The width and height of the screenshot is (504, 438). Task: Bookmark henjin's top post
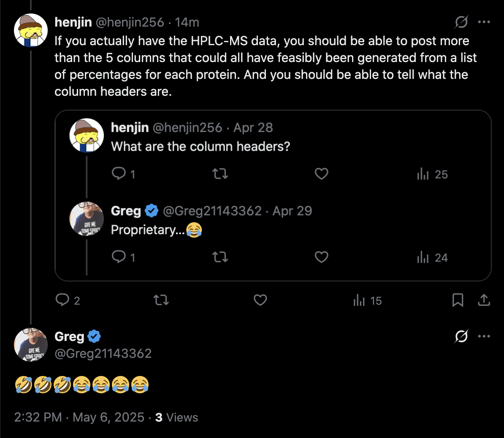(458, 300)
